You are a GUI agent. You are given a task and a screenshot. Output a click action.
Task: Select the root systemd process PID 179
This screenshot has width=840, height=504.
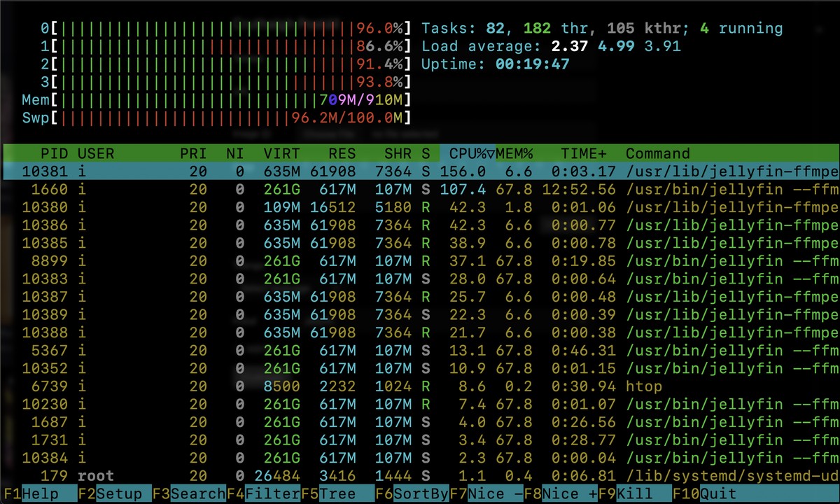[x=420, y=476]
